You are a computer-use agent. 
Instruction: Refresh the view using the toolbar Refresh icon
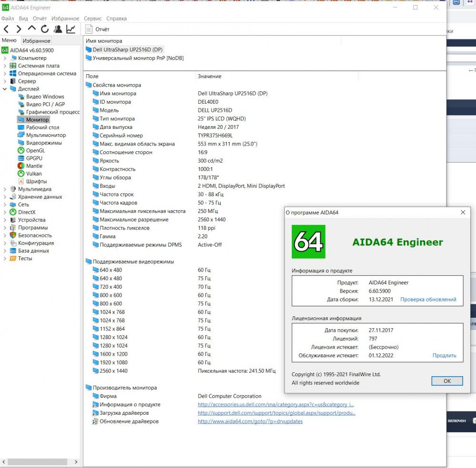[45, 29]
